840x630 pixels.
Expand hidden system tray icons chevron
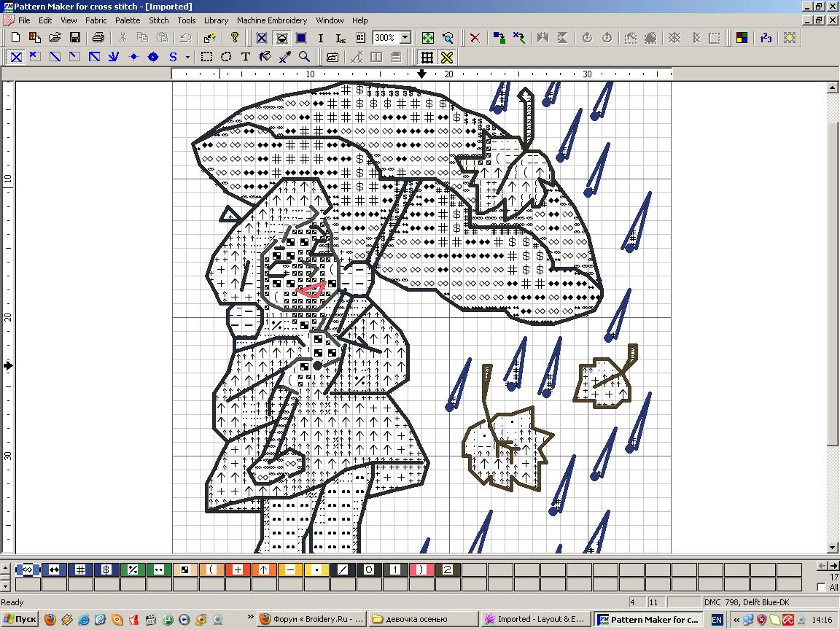[736, 620]
